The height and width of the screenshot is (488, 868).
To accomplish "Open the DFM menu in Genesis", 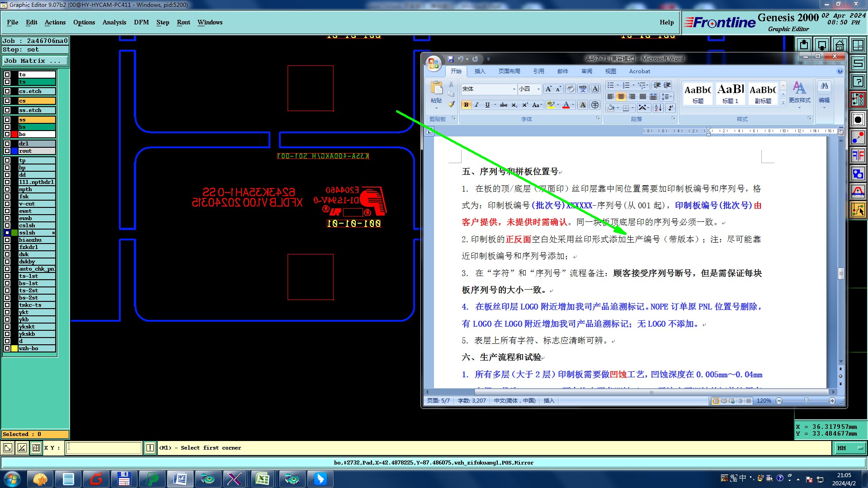I will [x=142, y=22].
